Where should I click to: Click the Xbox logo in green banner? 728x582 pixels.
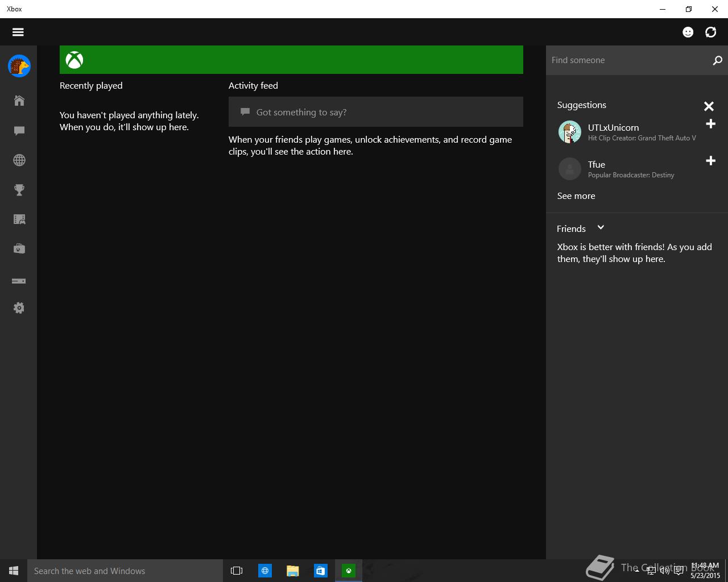point(75,60)
